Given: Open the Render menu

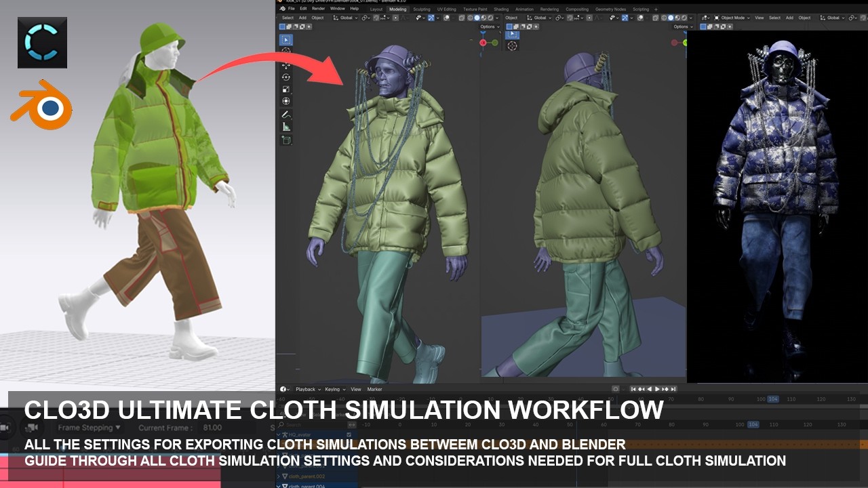Looking at the screenshot, I should [318, 9].
